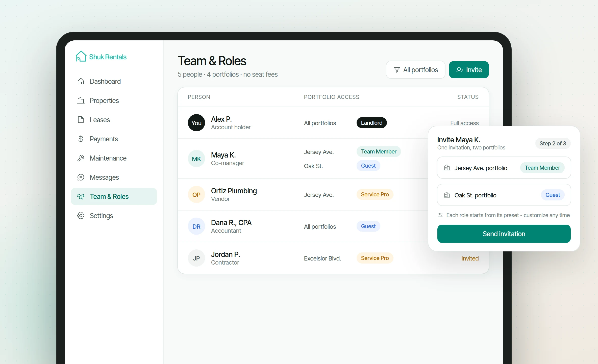Go to Properties in sidebar

[x=114, y=100]
